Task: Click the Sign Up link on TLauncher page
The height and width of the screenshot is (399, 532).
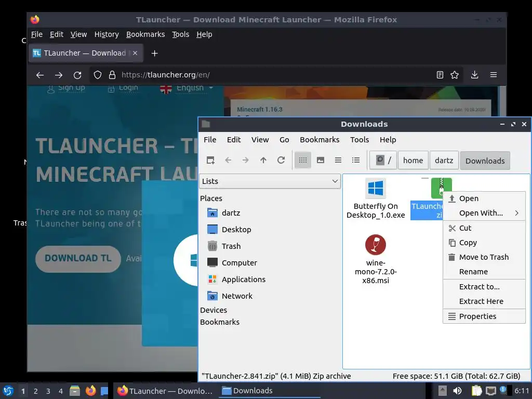Action: pyautogui.click(x=66, y=88)
